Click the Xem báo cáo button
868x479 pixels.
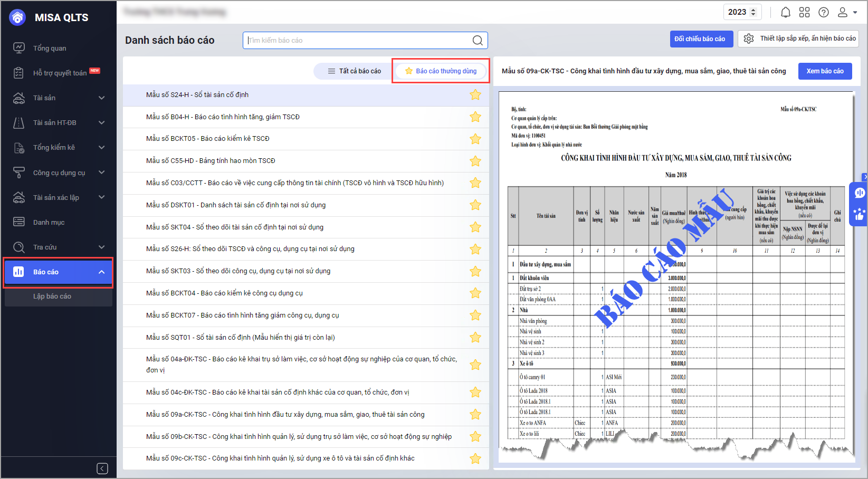coord(824,71)
